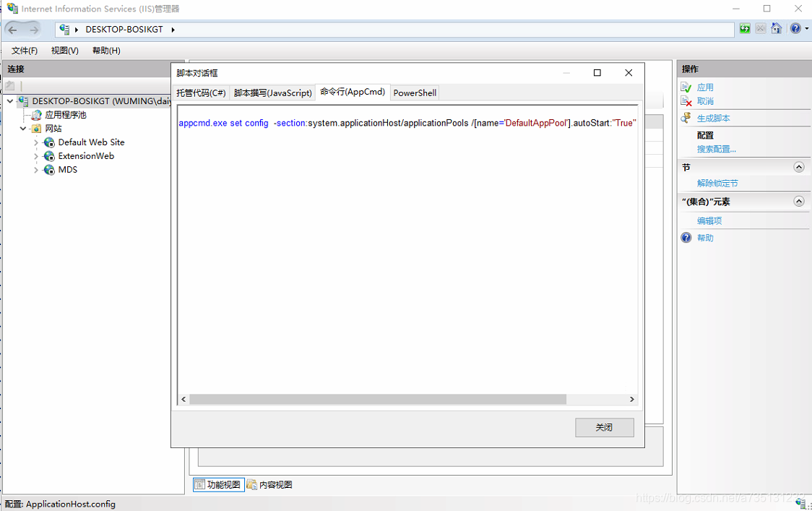
Task: Click the 取消 cancel icon
Action: tap(686, 101)
